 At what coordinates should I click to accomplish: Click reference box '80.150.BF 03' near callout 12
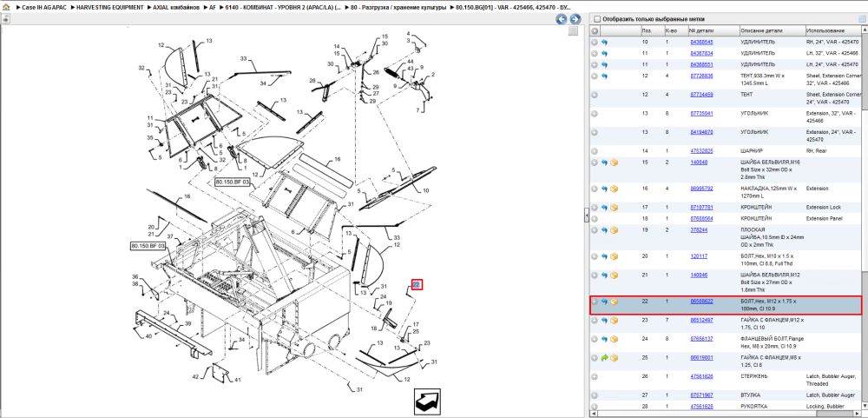click(233, 182)
